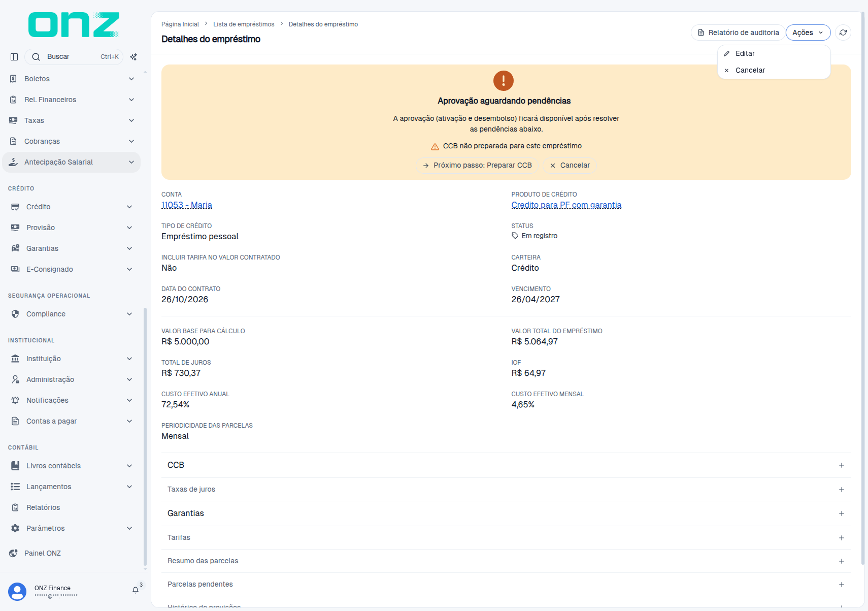Click the Buscar search field
The height and width of the screenshot is (611, 868).
click(x=74, y=57)
